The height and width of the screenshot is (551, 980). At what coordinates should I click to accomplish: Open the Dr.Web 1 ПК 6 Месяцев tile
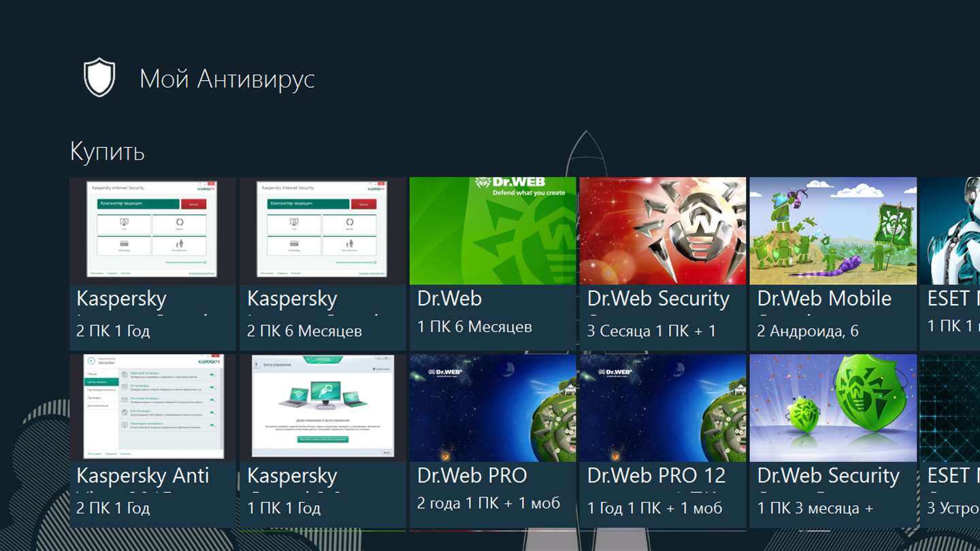point(493,264)
